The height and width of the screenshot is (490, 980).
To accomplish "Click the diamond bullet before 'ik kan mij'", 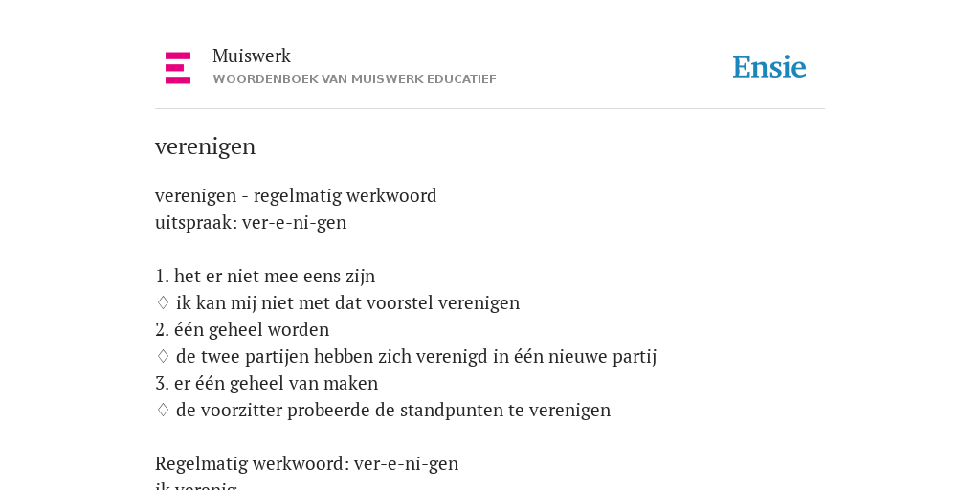I will tap(163, 303).
